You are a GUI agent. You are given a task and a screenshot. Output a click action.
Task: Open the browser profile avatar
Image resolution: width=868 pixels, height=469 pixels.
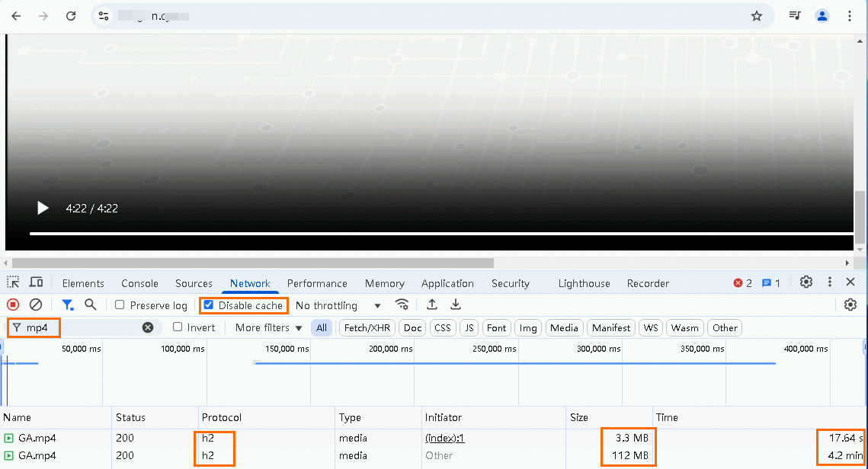(x=822, y=16)
